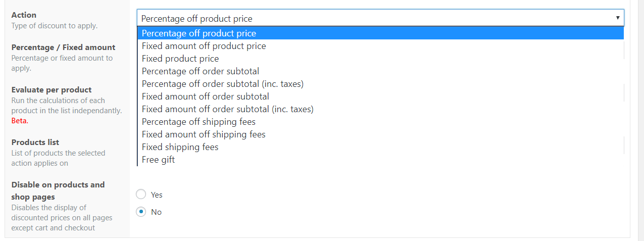Choose "Percentage off shipping fees" option
Image resolution: width=644 pixels, height=241 pixels.
pos(380,122)
